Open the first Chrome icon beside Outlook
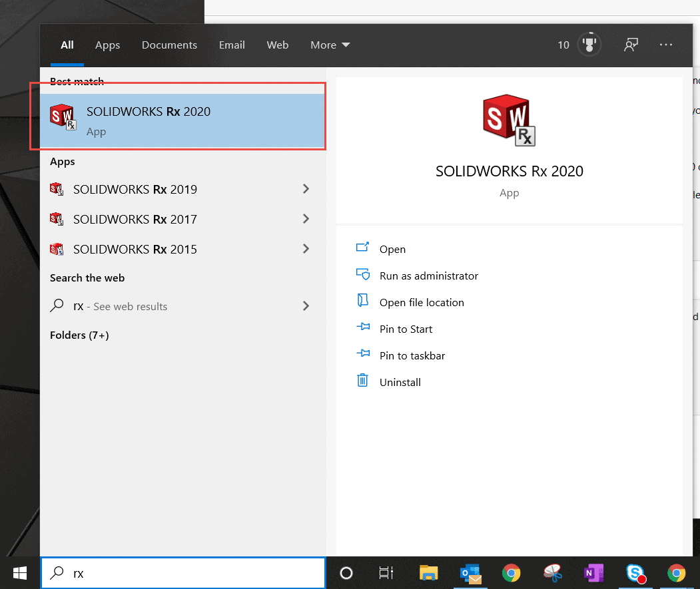This screenshot has width=700, height=589. (511, 573)
